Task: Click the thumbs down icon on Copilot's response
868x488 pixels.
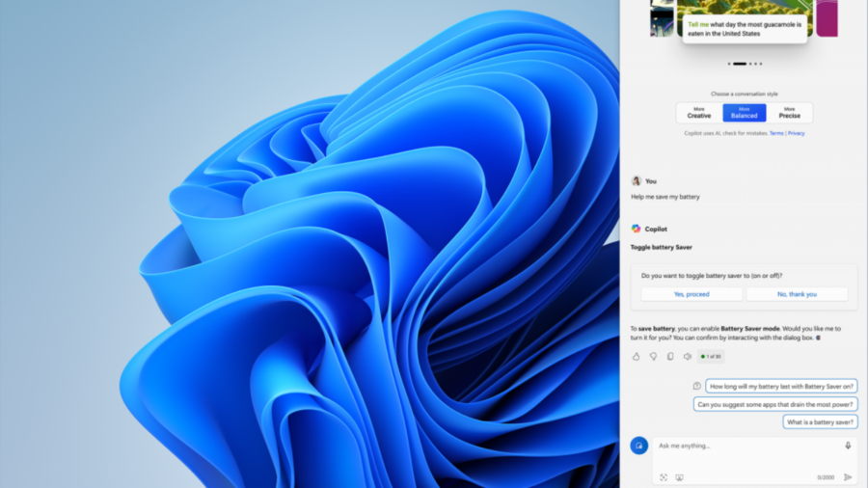Action: pyautogui.click(x=653, y=356)
